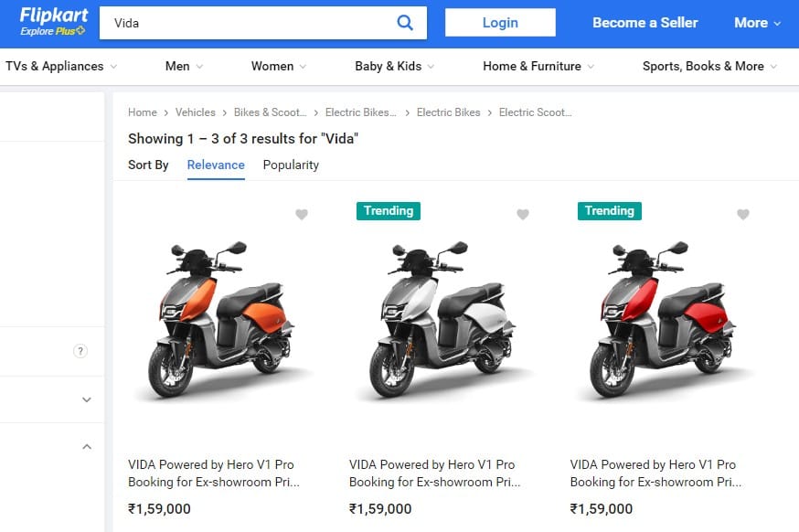The image size is (799, 532).
Task: Open the Women category menu
Action: tap(279, 66)
